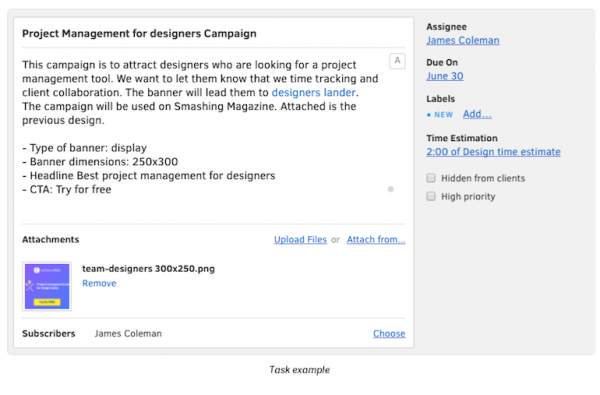Open the designers lander link
600x395 pixels.
[x=314, y=93]
